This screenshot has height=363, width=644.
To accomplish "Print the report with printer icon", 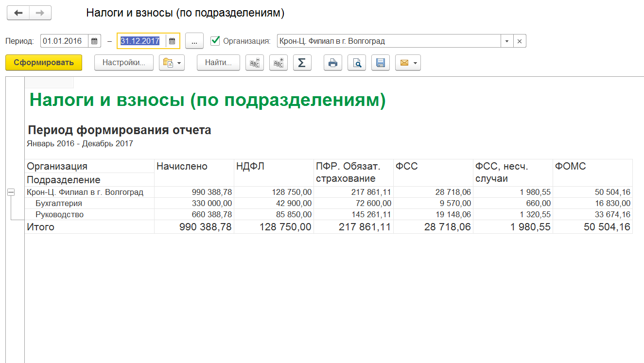I will pos(333,63).
